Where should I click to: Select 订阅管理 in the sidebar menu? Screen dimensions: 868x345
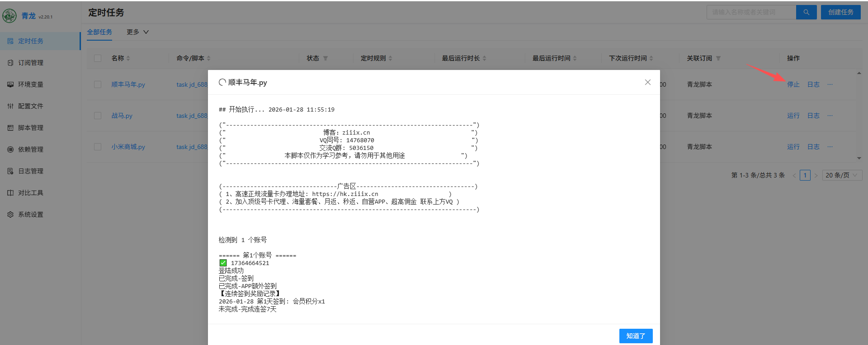click(x=30, y=63)
